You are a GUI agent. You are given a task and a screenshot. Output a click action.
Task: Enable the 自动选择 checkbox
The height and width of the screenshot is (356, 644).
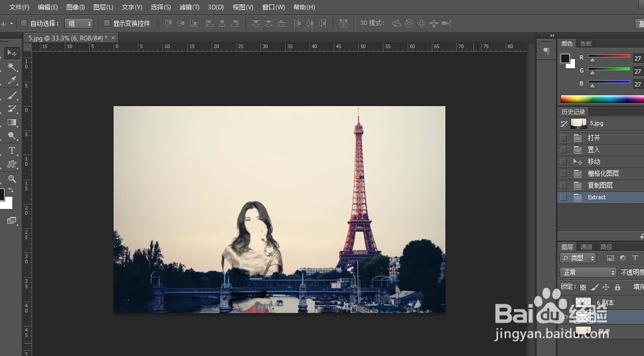coord(24,23)
